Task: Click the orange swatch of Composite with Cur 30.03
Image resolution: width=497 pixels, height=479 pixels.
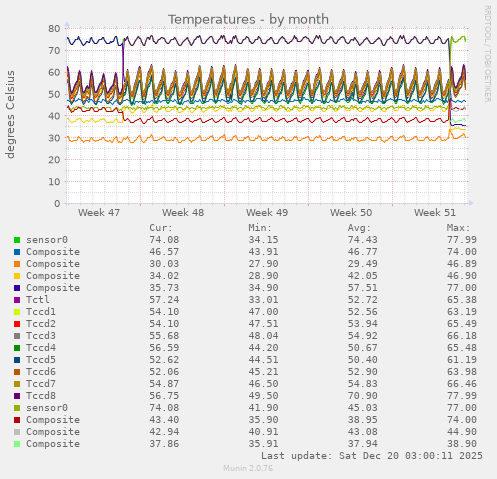Action: coord(17,264)
